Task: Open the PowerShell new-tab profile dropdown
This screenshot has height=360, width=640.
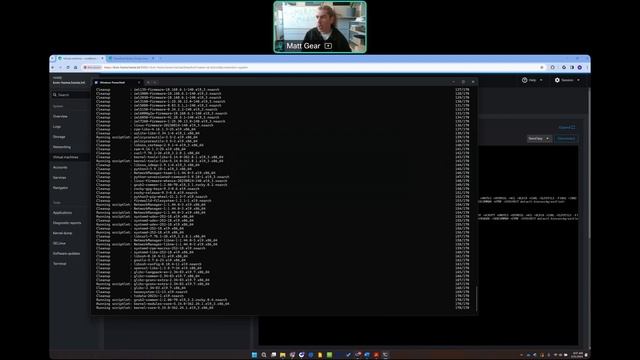Action: coord(155,82)
